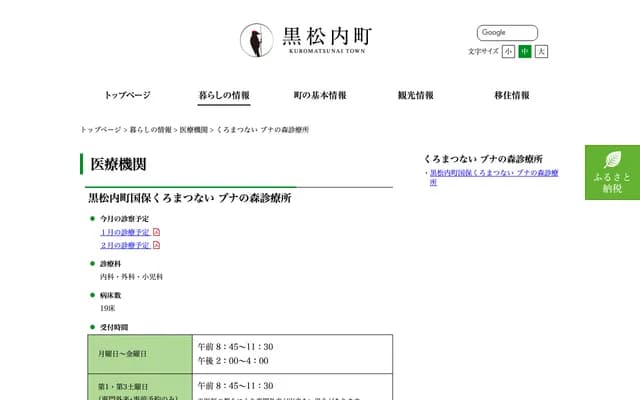This screenshot has height=400, width=640.
Task: Open the トップページ menu item
Action: (x=127, y=96)
